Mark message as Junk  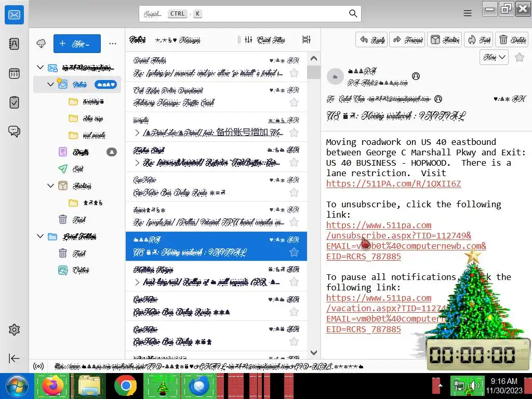478,40
